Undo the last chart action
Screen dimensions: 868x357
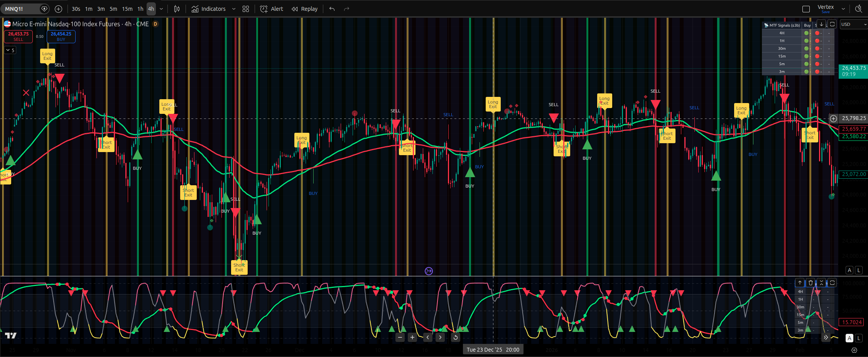tap(332, 9)
